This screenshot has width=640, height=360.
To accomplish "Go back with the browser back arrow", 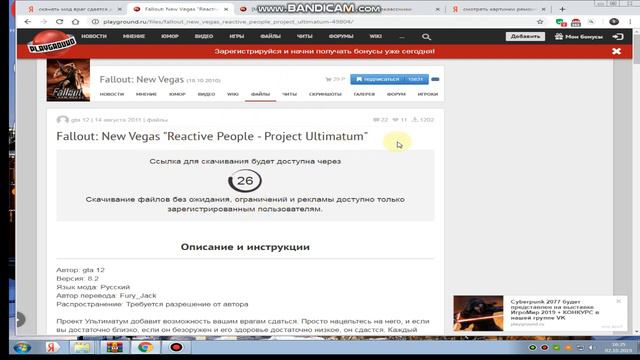I will pos(27,22).
